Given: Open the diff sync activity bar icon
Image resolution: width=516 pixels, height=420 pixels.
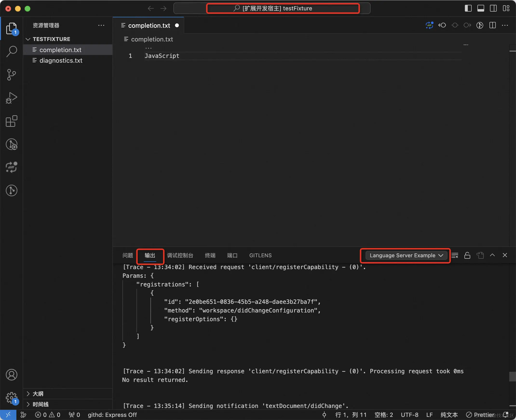Looking at the screenshot, I should point(11,167).
